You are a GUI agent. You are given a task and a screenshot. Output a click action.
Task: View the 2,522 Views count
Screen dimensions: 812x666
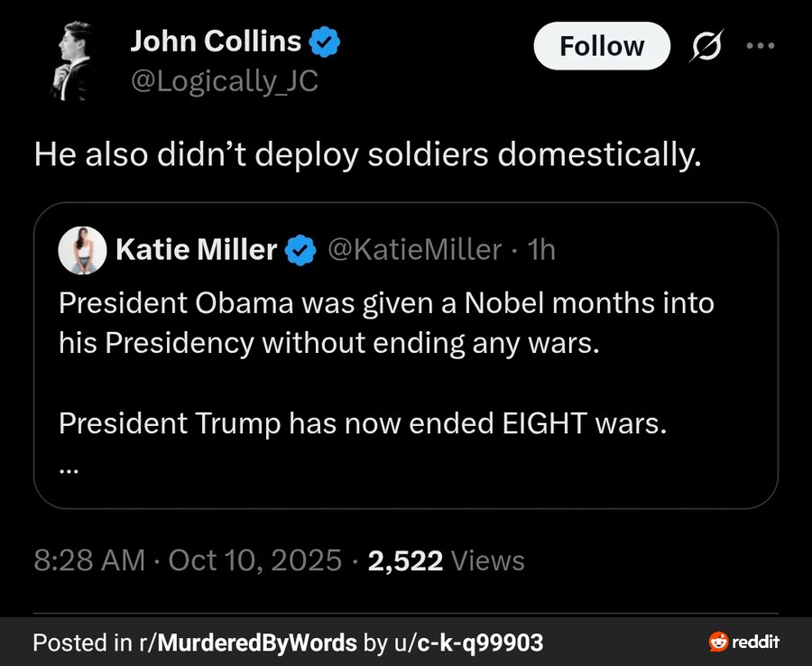(447, 560)
